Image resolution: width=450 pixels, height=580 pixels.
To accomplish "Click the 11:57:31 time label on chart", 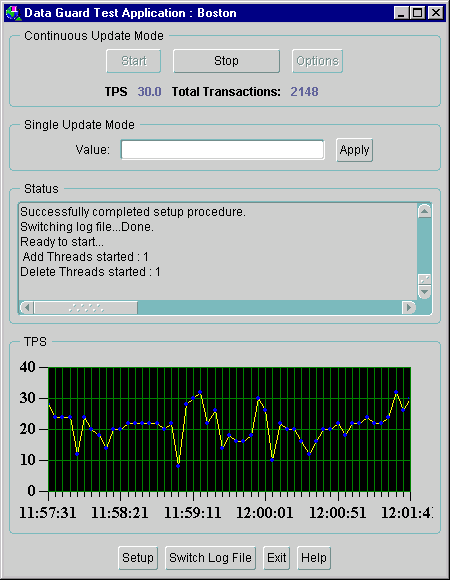I will 48,513.
